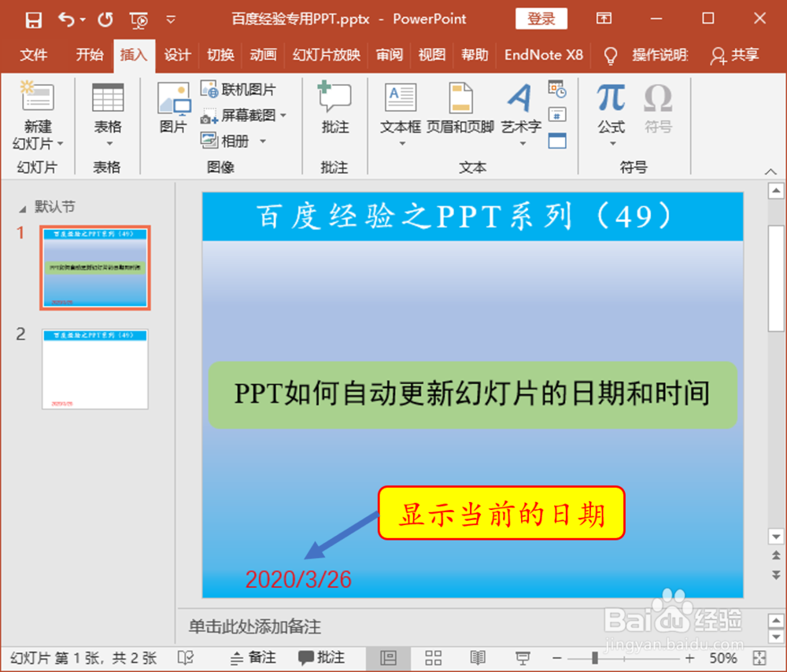Screen dimensions: 787x672
Task: Collapse the 默认节 section
Action: [x=22, y=208]
